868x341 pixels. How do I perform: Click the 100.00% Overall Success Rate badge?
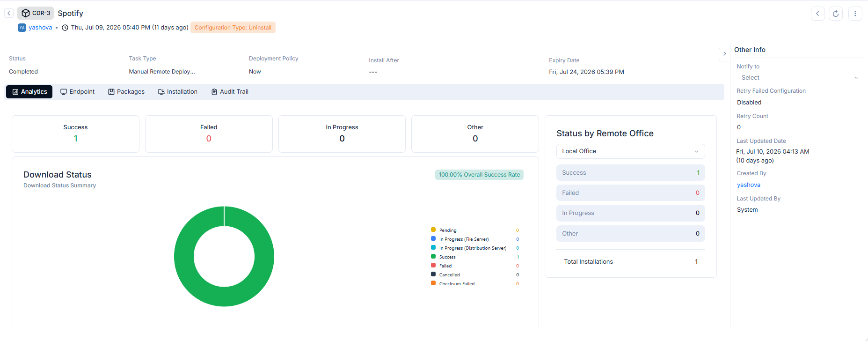coord(479,175)
